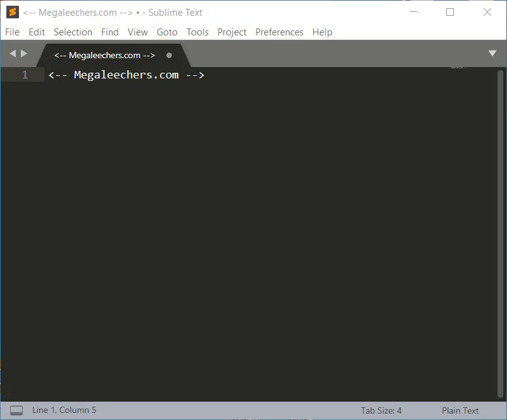Viewport: 507px width, 420px height.
Task: Open the Find menu
Action: (110, 32)
